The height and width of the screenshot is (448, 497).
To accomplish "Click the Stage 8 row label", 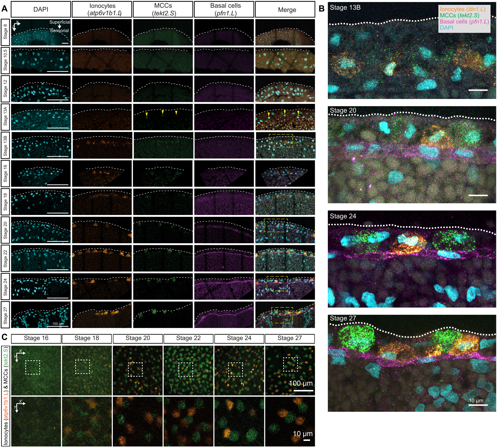I will tap(5, 32).
